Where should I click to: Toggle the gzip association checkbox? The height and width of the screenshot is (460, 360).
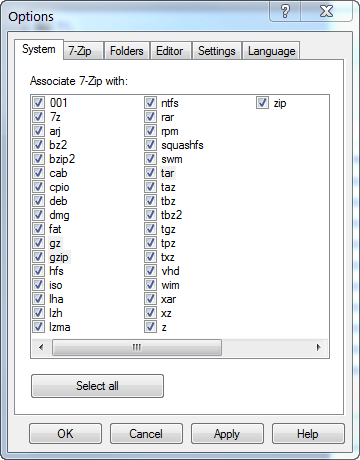pyautogui.click(x=38, y=257)
